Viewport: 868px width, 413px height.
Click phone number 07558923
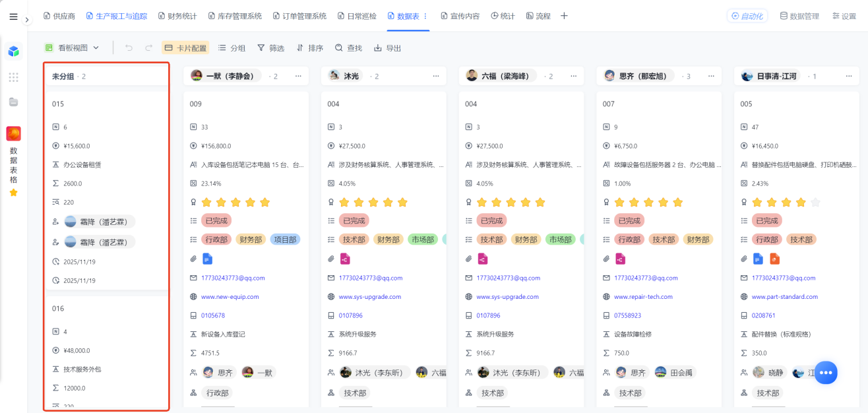point(628,315)
